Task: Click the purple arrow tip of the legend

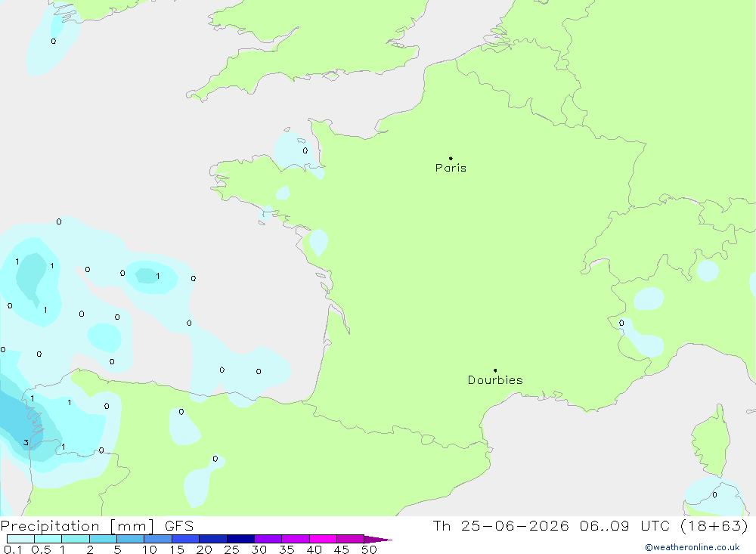Action: tap(377, 540)
